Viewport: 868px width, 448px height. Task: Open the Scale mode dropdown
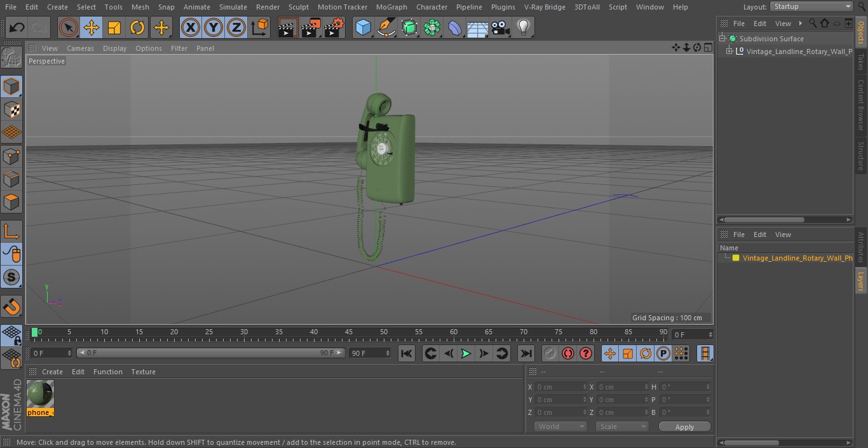click(x=621, y=426)
